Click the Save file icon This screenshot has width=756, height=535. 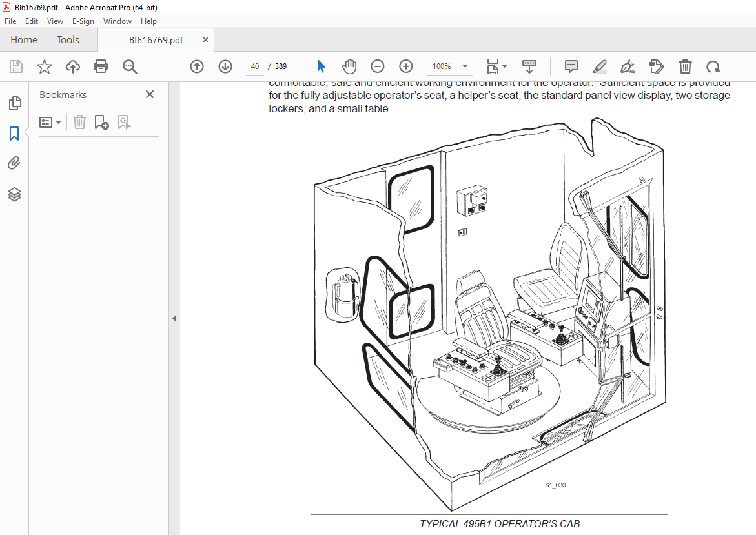tap(16, 66)
